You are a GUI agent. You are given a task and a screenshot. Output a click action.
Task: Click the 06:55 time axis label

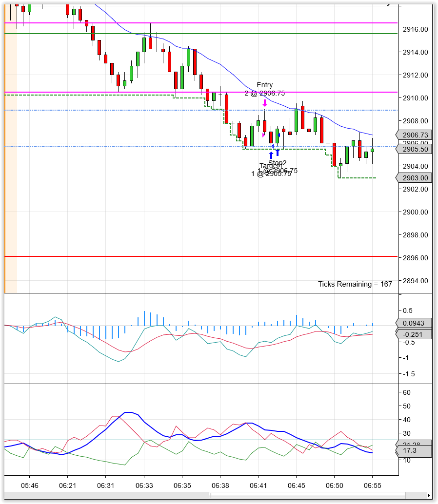[372, 485]
